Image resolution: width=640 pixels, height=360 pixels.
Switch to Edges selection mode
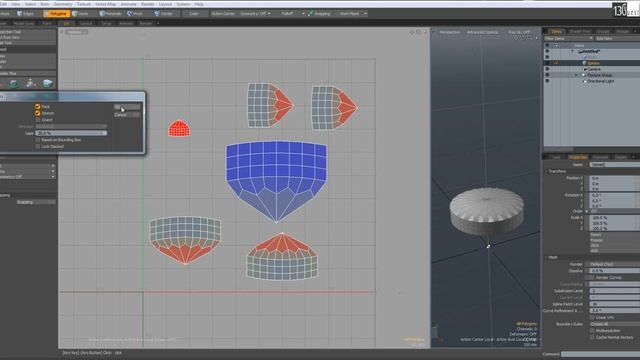[26, 13]
